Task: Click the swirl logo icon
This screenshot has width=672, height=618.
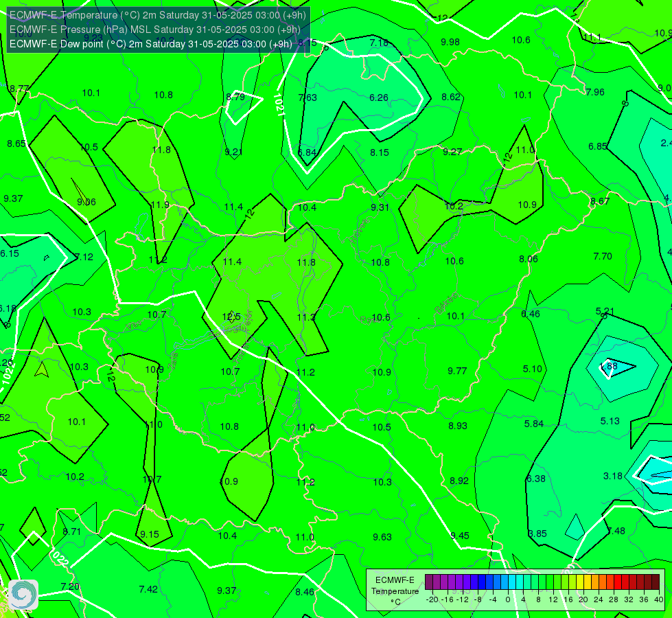Action: [x=23, y=595]
